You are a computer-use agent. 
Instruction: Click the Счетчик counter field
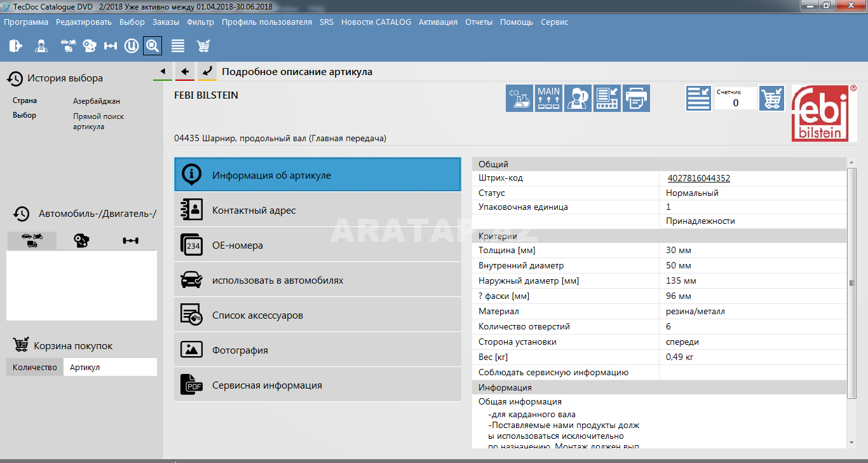(x=736, y=99)
